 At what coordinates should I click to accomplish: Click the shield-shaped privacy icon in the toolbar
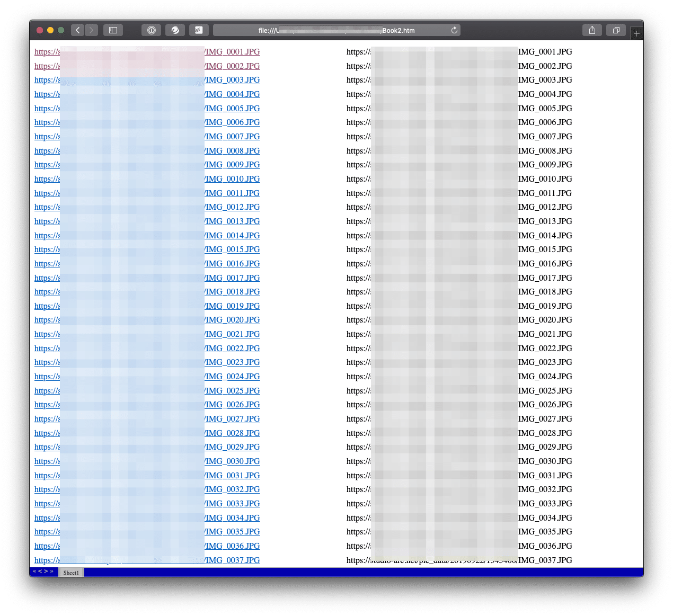(151, 30)
